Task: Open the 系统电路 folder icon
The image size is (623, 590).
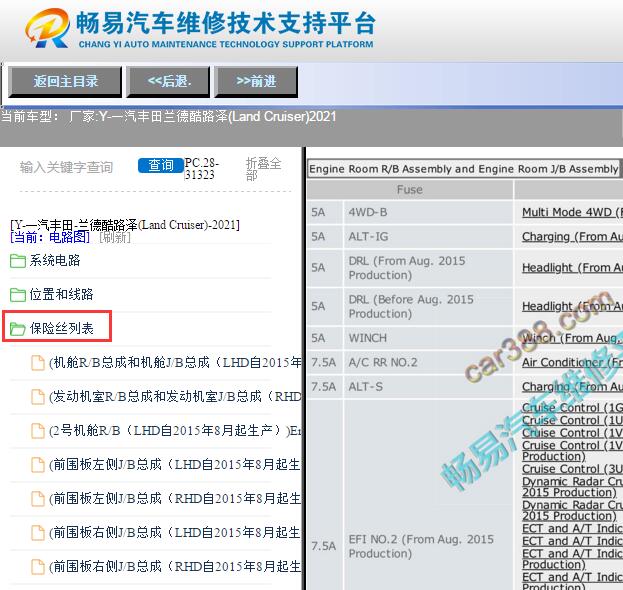Action: coord(17,261)
